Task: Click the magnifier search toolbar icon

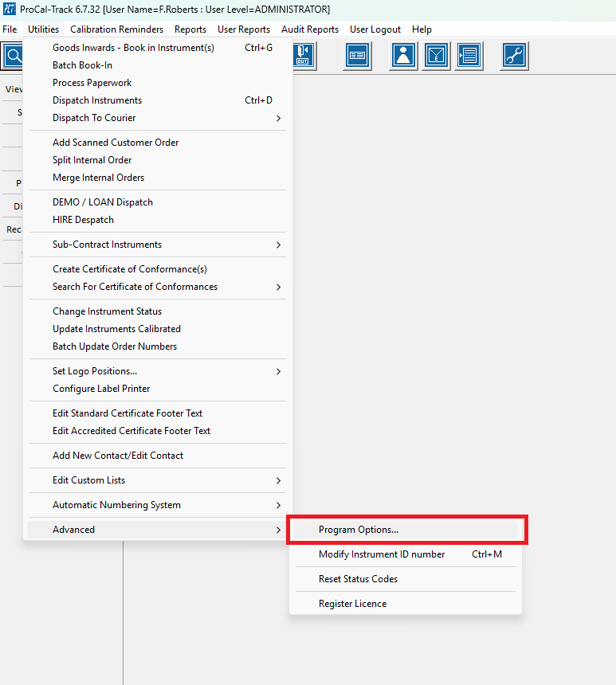Action: 12,56
